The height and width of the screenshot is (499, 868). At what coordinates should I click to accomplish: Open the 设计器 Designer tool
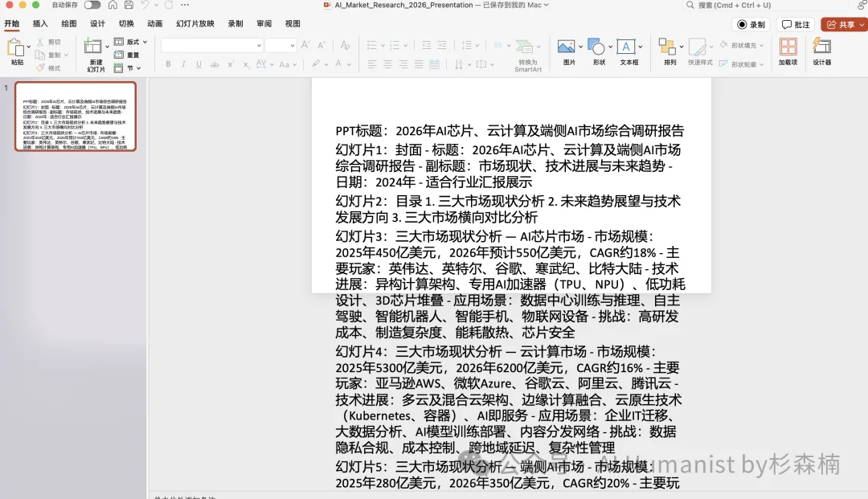tap(823, 50)
